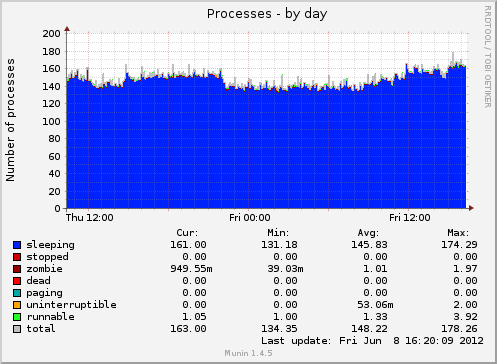Viewport: 497px width, 364px height.
Task: Click the 'Min:' column header
Action: coord(278,233)
